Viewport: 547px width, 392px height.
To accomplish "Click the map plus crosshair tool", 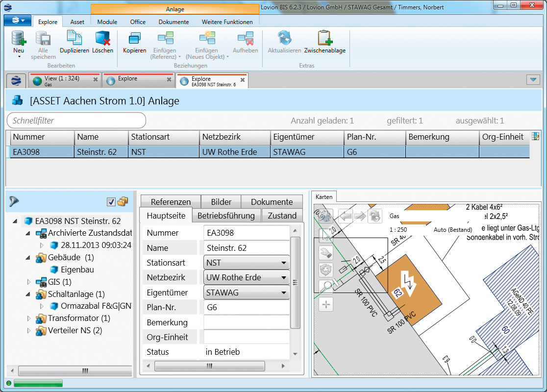I will pos(326,304).
